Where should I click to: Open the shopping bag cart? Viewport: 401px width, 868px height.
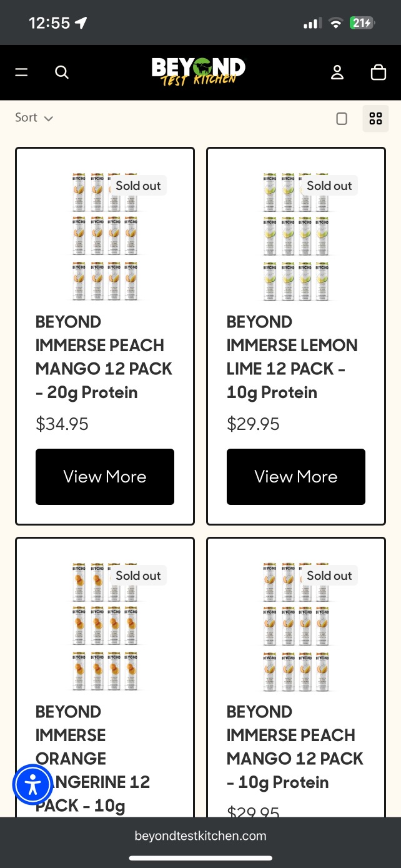tap(379, 72)
